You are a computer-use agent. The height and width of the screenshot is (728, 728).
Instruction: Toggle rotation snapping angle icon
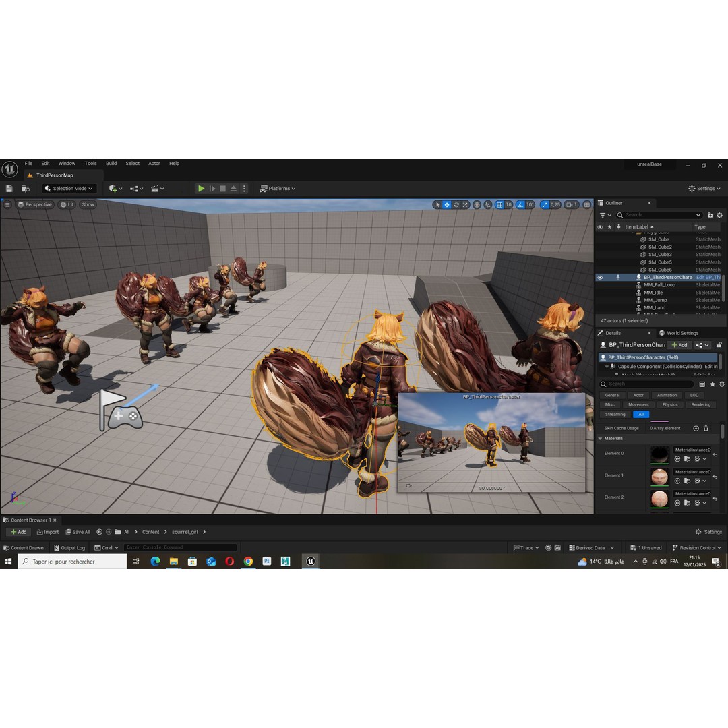pyautogui.click(x=520, y=205)
